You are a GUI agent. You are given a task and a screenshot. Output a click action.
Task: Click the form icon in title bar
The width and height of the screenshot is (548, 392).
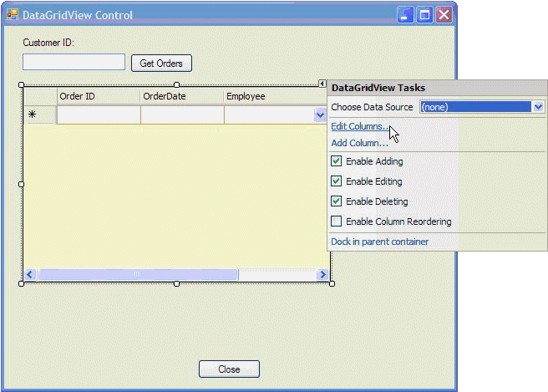pos(12,15)
